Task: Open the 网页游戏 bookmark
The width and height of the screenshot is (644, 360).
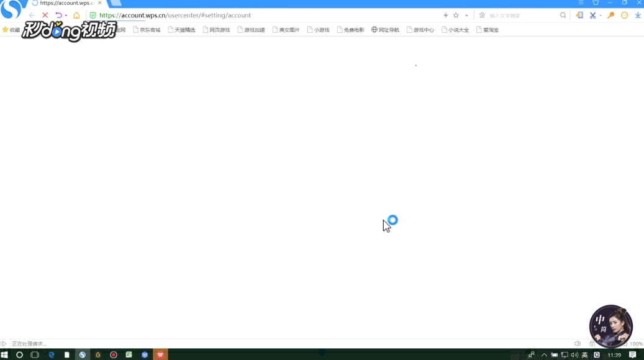Action: [x=217, y=30]
